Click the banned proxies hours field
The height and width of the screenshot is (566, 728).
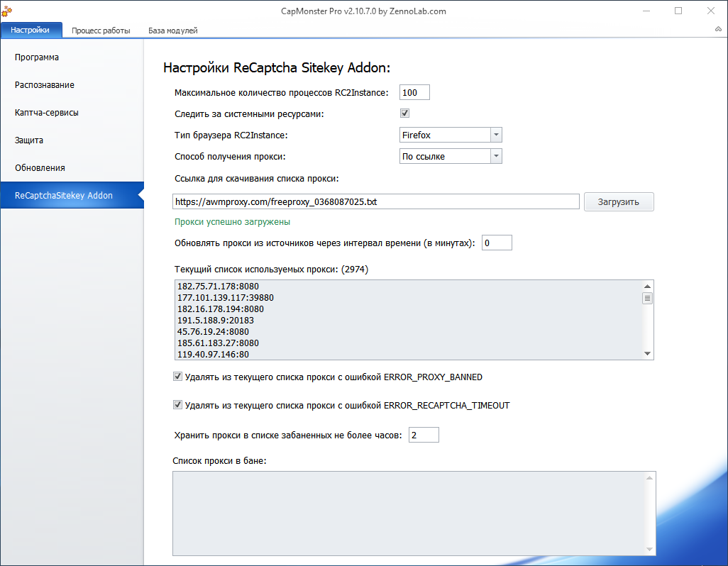(x=424, y=435)
